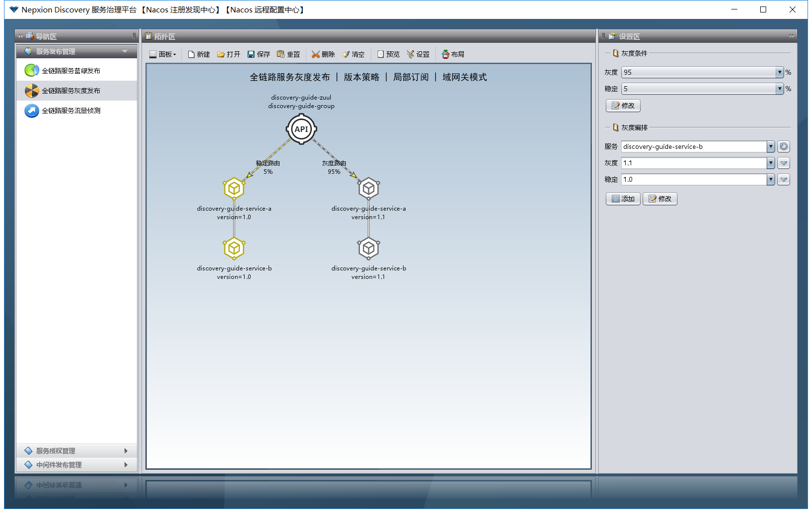Select the API gateway node discovery-guide-zuul
Screen dimensions: 812x513
point(301,129)
